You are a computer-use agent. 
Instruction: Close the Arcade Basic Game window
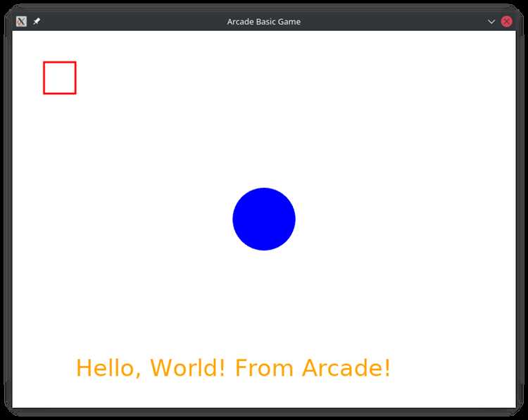(x=506, y=22)
